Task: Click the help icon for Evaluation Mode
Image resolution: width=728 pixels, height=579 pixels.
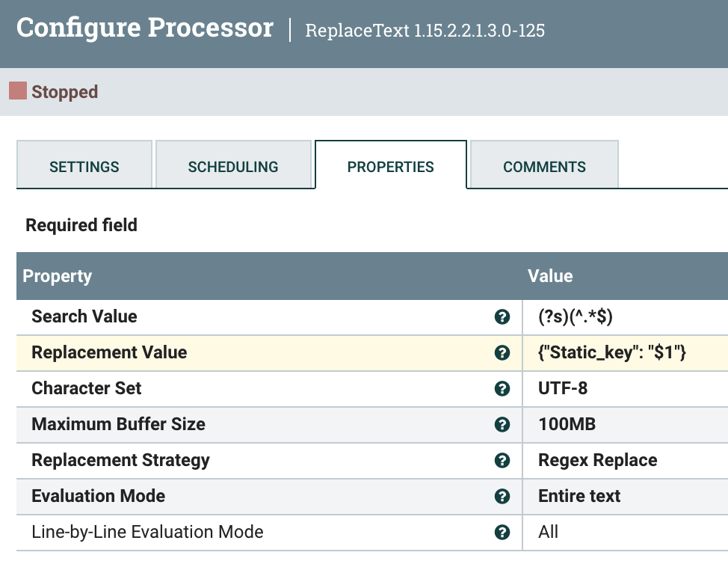Action: (x=502, y=496)
